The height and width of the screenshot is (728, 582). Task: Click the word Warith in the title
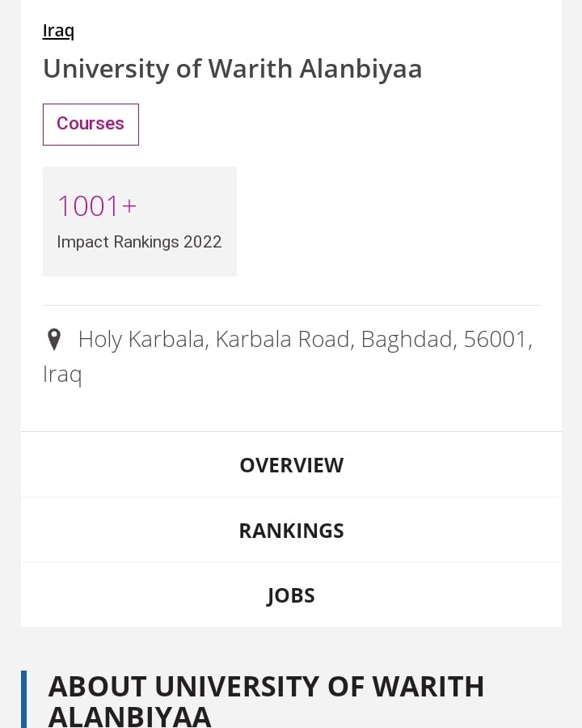tap(251, 69)
